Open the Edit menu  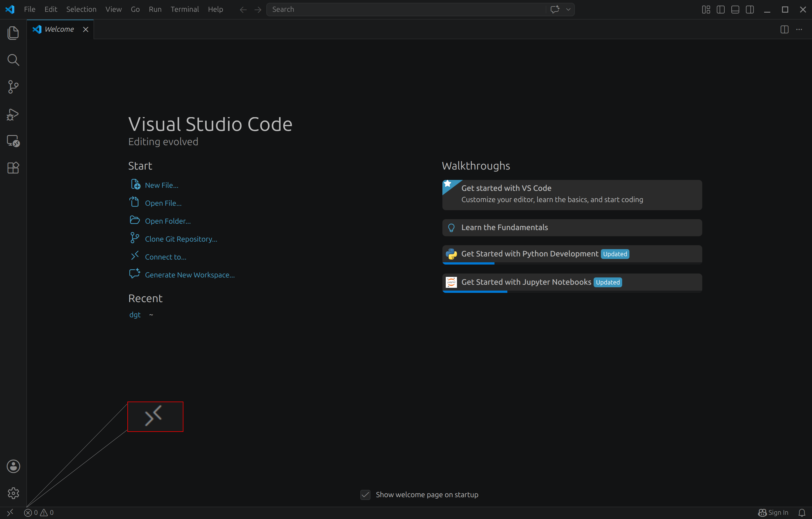tap(51, 10)
